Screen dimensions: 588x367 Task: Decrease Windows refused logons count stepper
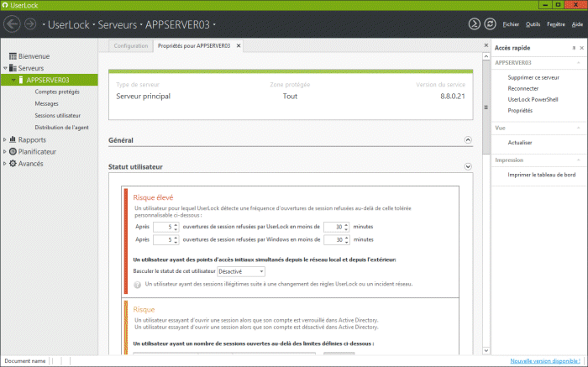[x=176, y=242]
